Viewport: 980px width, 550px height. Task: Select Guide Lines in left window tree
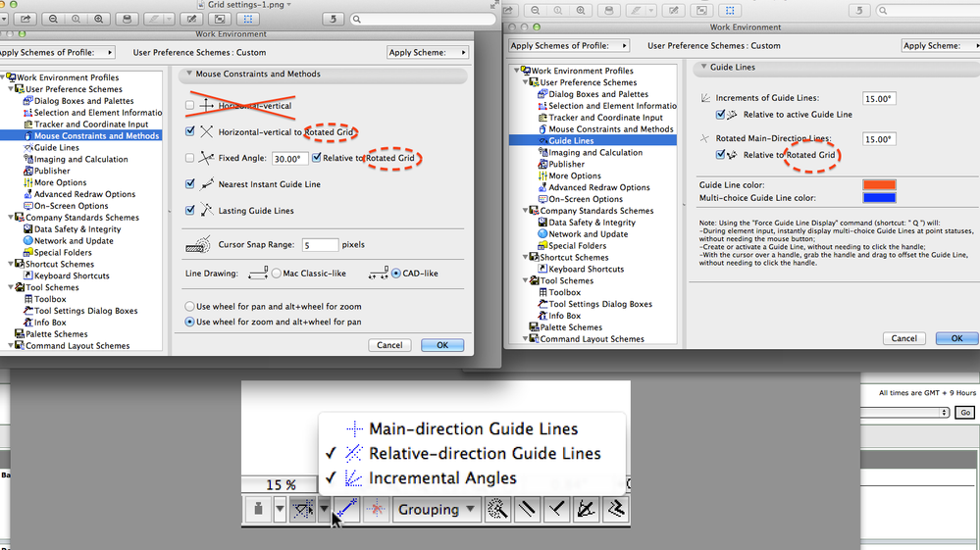[56, 147]
